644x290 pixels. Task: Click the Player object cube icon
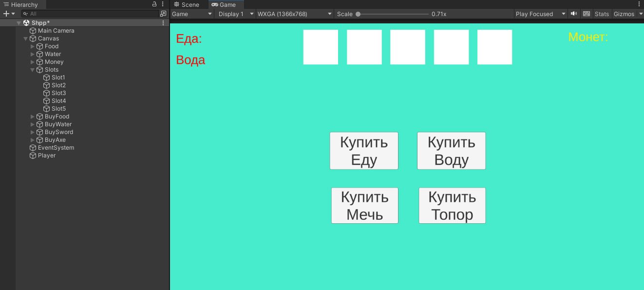33,155
